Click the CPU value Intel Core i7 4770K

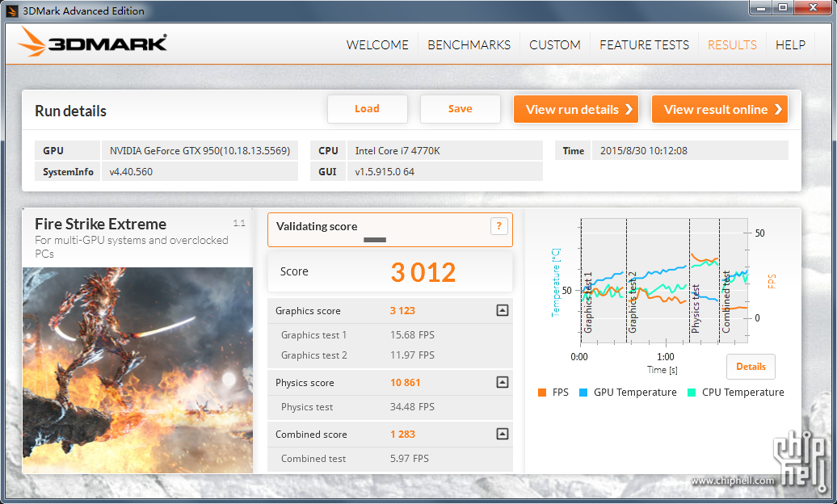(x=397, y=150)
